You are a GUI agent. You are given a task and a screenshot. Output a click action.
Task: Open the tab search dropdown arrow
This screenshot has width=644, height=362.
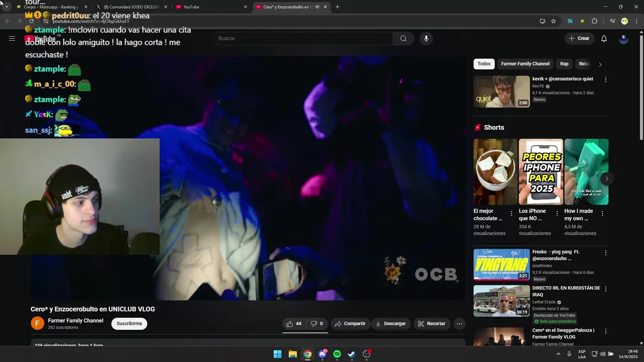pos(7,7)
